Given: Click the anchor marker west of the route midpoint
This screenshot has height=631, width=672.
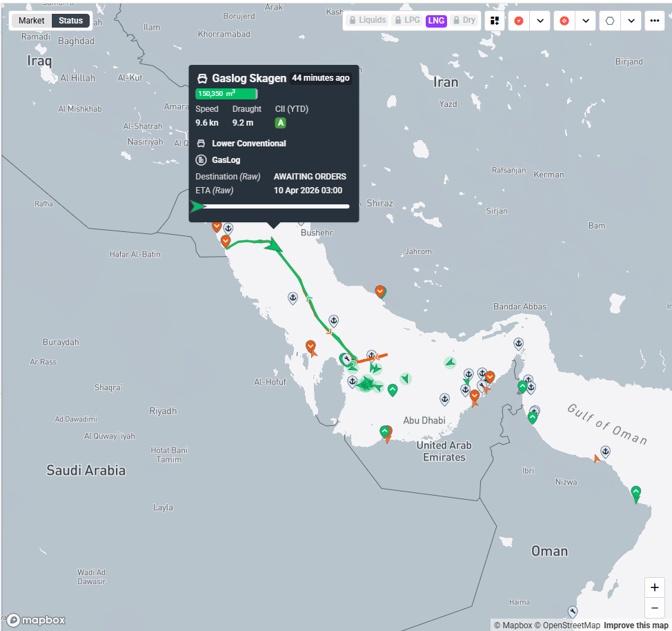Looking at the screenshot, I should [293, 298].
